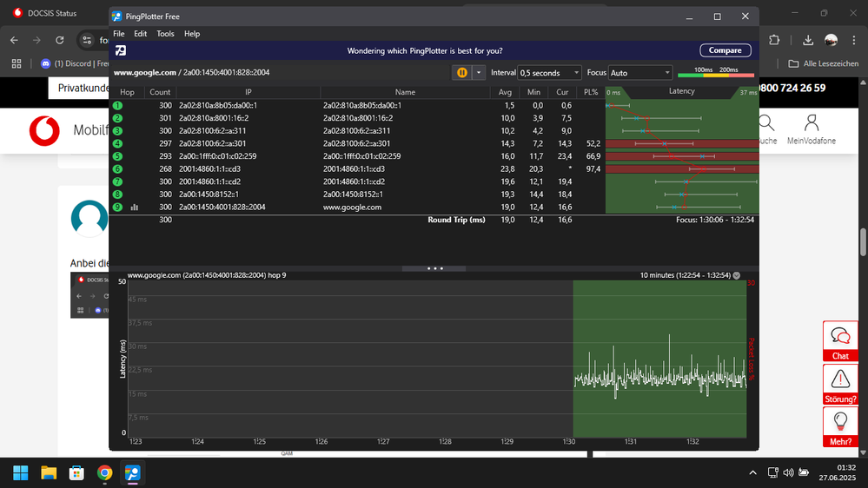Open the File menu
Viewport: 868px width, 488px height.
119,34
